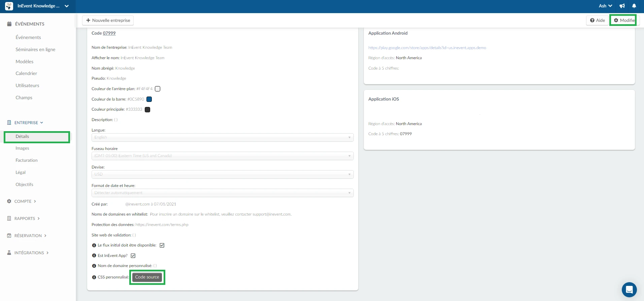Click the InEvent Knowledge company name

point(38,6)
